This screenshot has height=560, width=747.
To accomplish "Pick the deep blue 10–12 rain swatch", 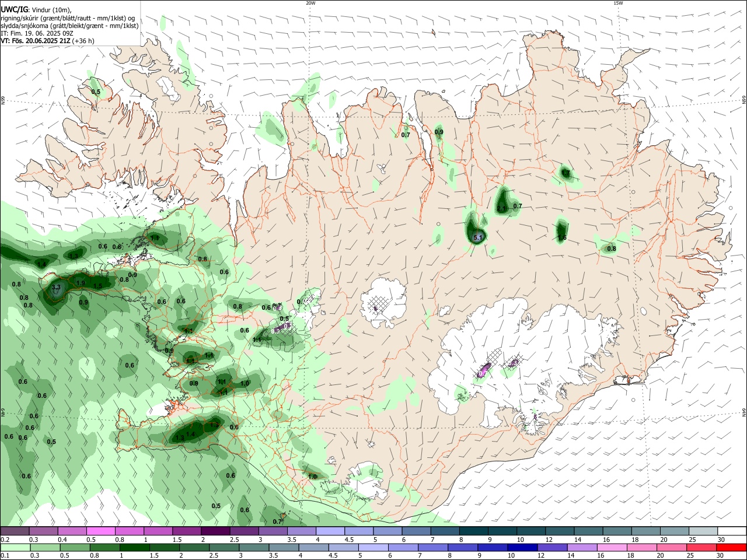I will pos(523,547).
